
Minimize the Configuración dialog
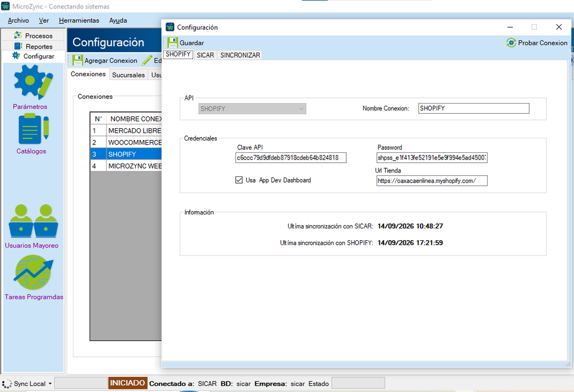[x=510, y=27]
